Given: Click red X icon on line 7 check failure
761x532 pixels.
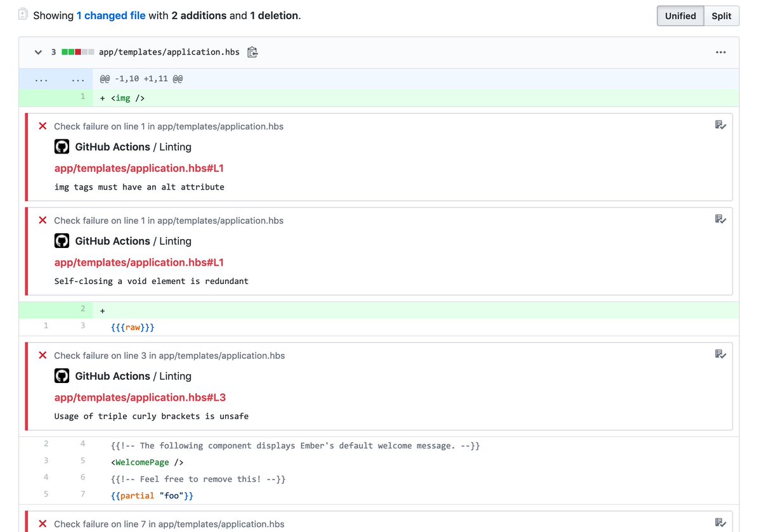Looking at the screenshot, I should (42, 524).
